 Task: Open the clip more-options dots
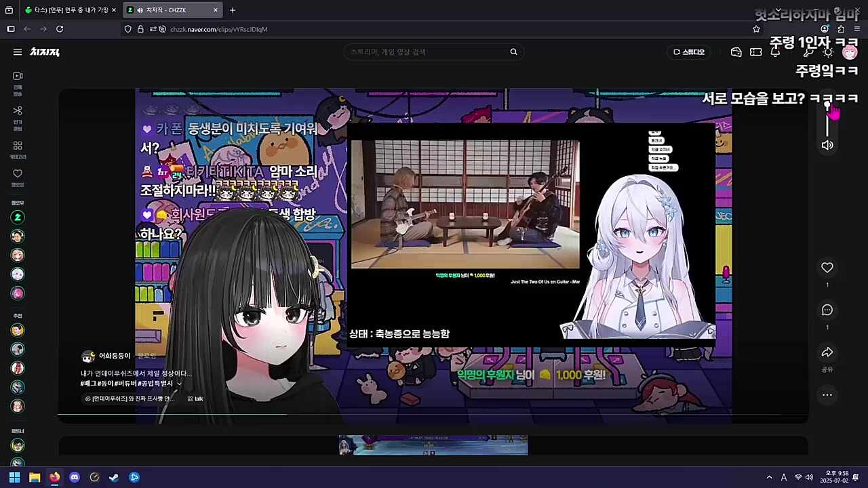[x=827, y=394]
